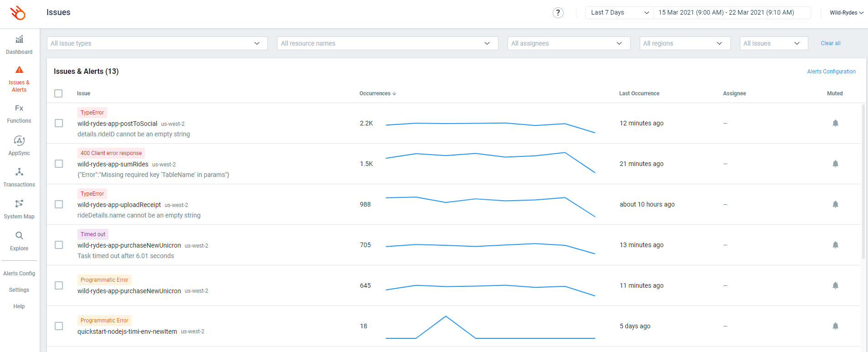Open the All assignees dropdown
The width and height of the screenshot is (868, 352).
(569, 43)
